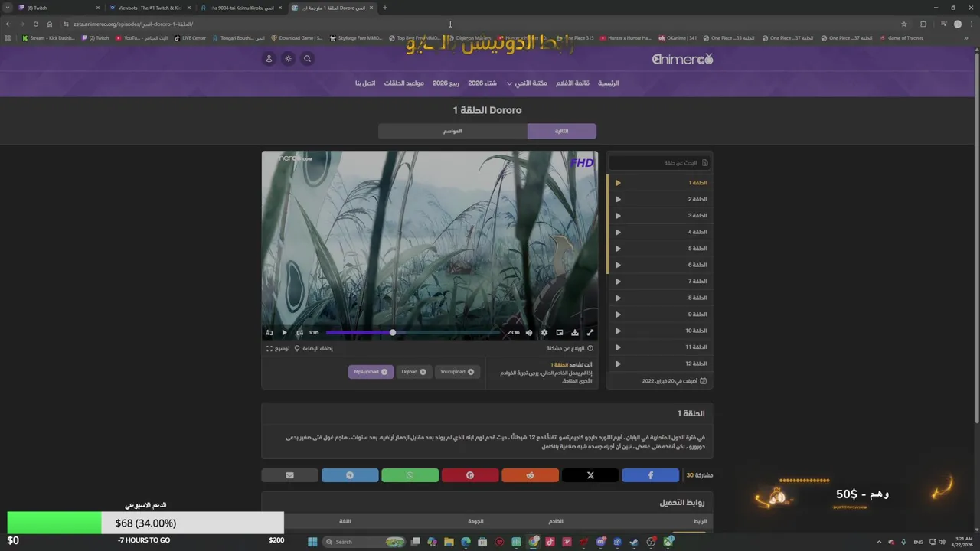
Task: Click the browser address bar URL
Action: (133, 24)
